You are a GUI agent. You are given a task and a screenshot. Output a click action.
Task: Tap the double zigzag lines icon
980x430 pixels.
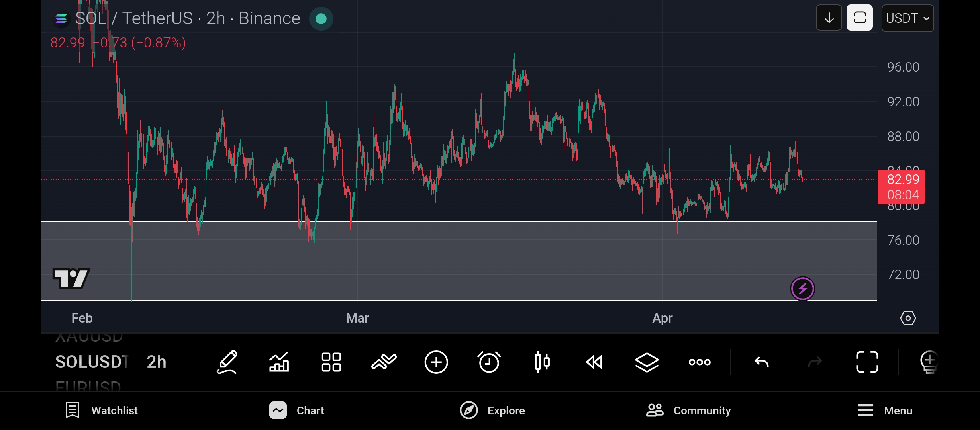coord(384,362)
